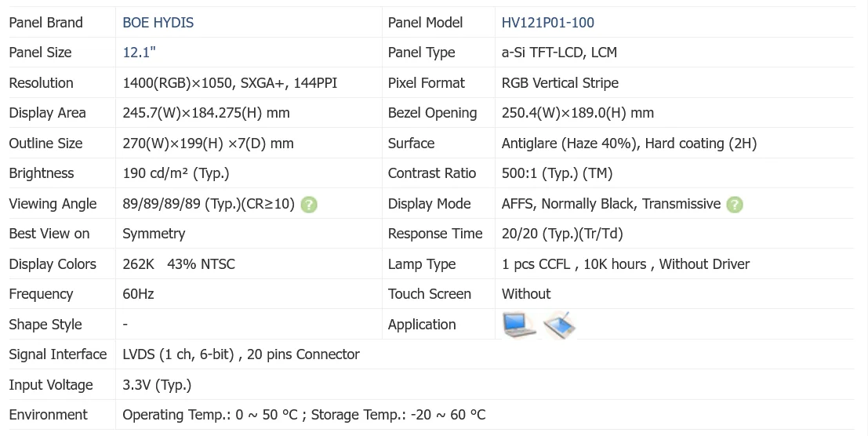Image resolution: width=868 pixels, height=436 pixels.
Task: Click the laptop application icon
Action: point(518,325)
